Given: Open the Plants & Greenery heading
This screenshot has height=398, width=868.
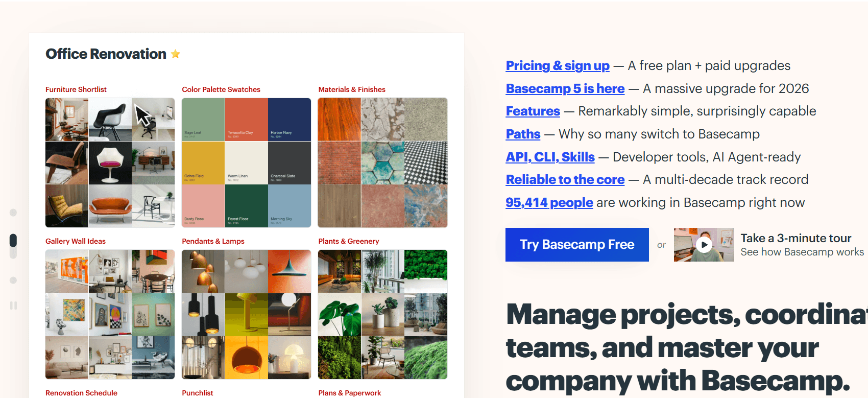Looking at the screenshot, I should pyautogui.click(x=349, y=241).
